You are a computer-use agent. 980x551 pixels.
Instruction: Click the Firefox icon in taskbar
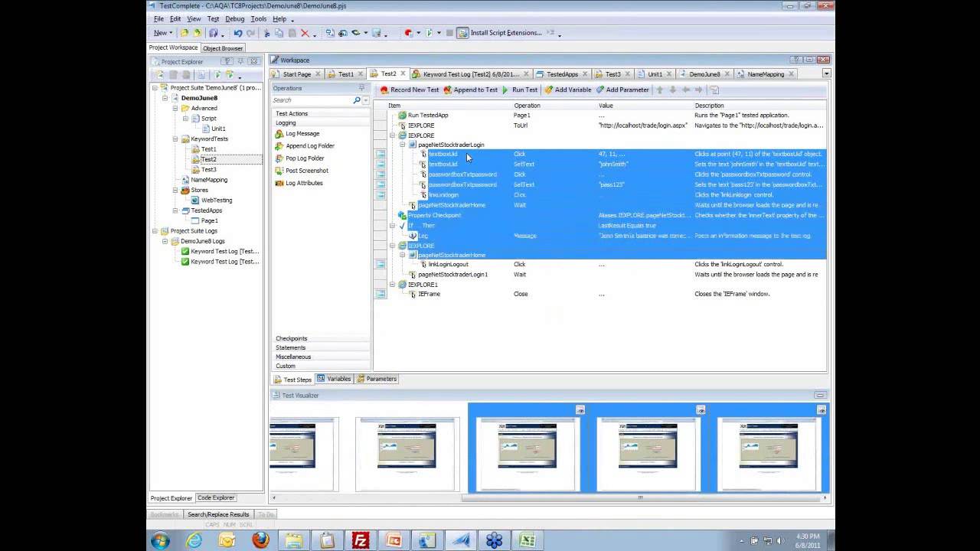point(261,540)
